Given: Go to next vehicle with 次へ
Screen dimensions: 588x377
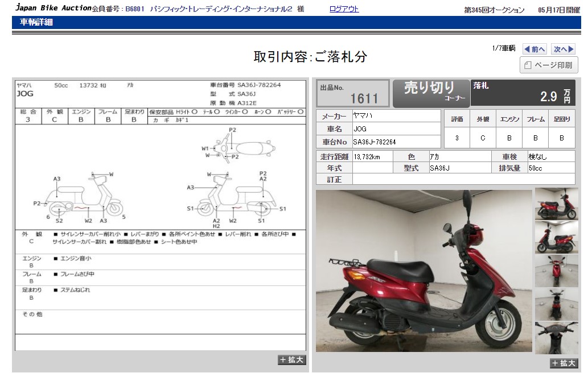Looking at the screenshot, I should point(564,49).
